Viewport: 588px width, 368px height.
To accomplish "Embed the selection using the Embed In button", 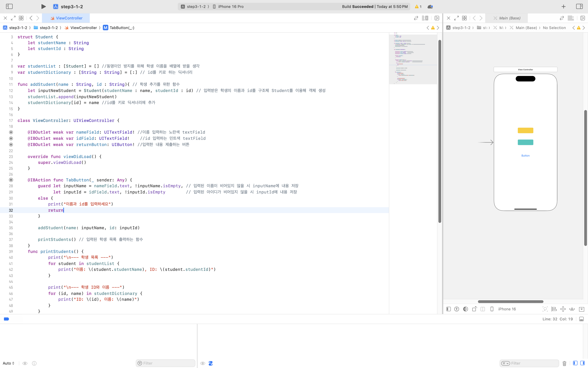I will click(x=582, y=309).
